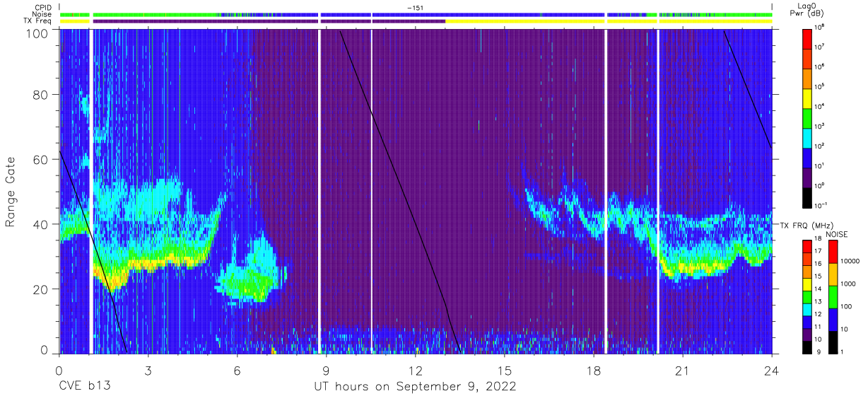The image size is (868, 401).
Task: Click the '1000' label on the NOISE legend
Action: point(850,284)
